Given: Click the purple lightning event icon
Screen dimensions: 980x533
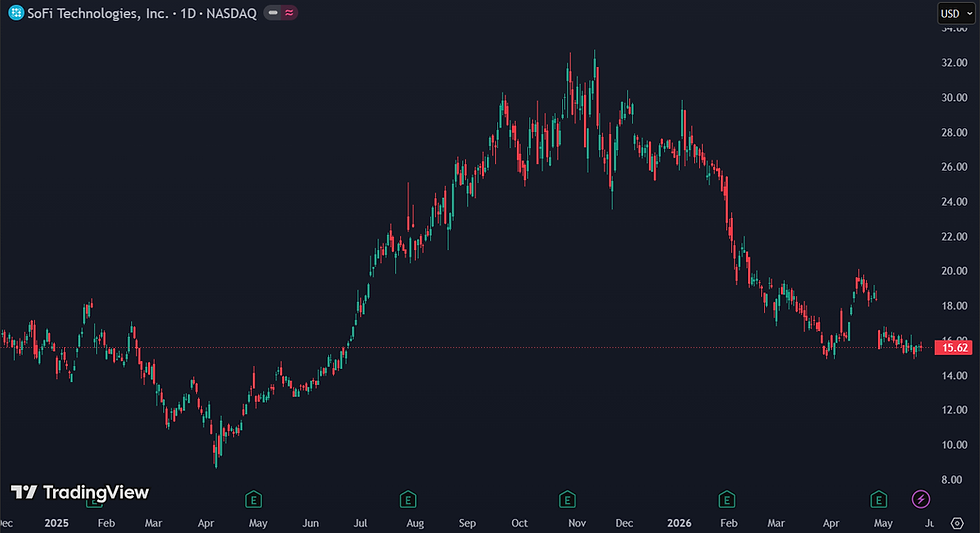Looking at the screenshot, I should click(921, 499).
